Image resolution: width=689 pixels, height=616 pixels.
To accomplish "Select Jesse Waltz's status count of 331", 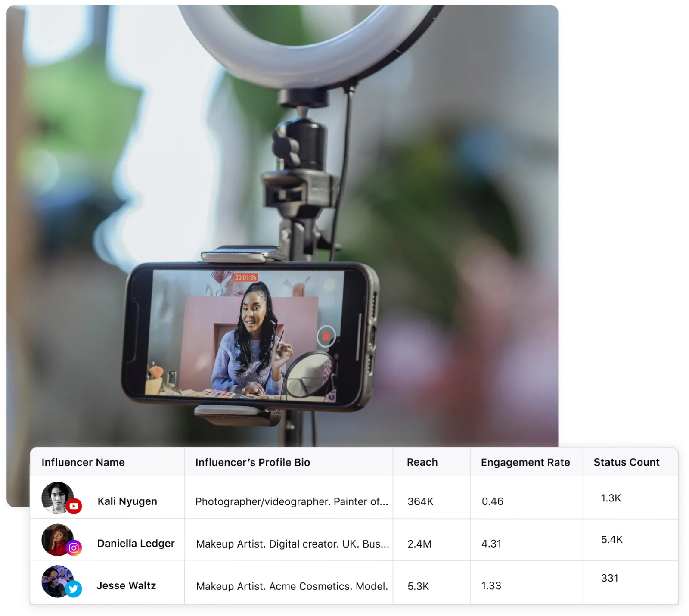I will pyautogui.click(x=609, y=576).
